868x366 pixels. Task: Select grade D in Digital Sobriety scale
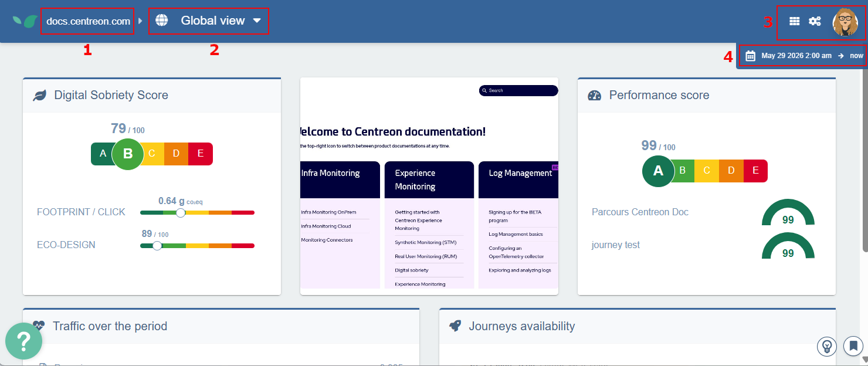pos(176,154)
